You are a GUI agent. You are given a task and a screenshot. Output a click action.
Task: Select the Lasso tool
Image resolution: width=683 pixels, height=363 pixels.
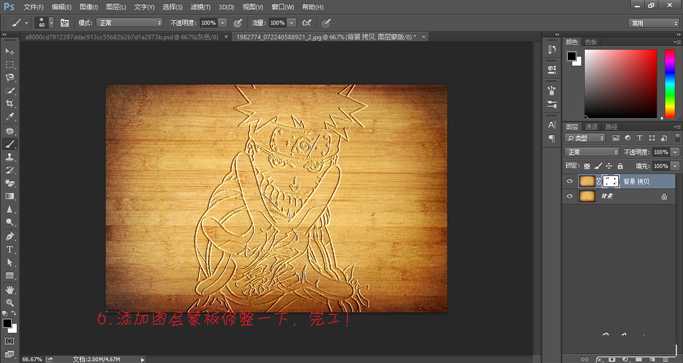click(x=9, y=78)
